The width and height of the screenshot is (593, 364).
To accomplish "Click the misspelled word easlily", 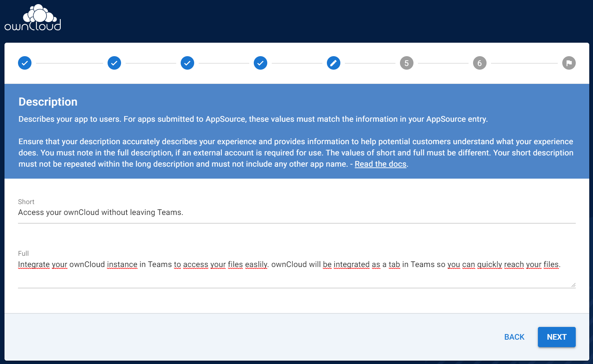I will [x=256, y=264].
